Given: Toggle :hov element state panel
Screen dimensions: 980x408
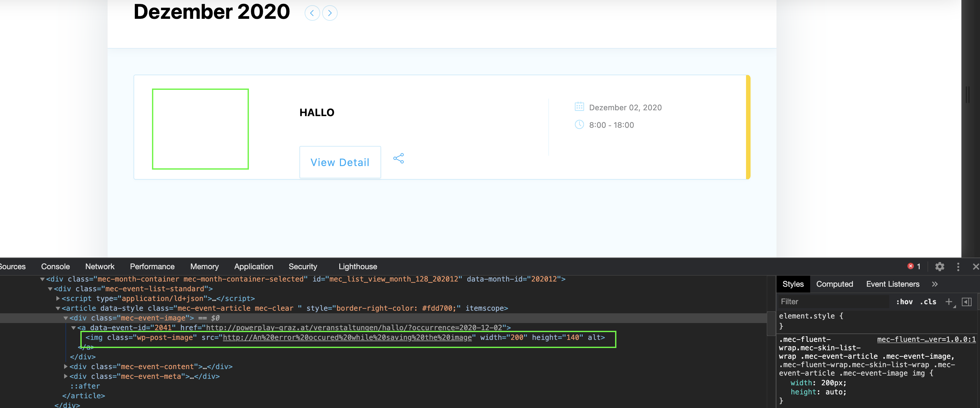Looking at the screenshot, I should click(x=904, y=302).
